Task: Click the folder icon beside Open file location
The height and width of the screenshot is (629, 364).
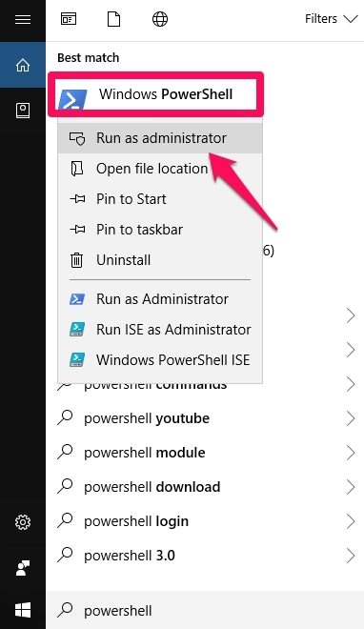Action: [x=77, y=169]
